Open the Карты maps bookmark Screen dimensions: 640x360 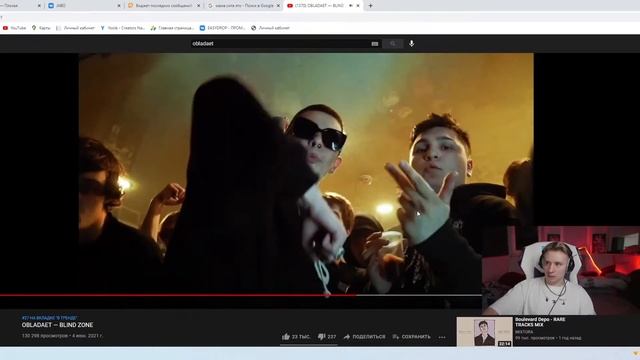[41, 28]
